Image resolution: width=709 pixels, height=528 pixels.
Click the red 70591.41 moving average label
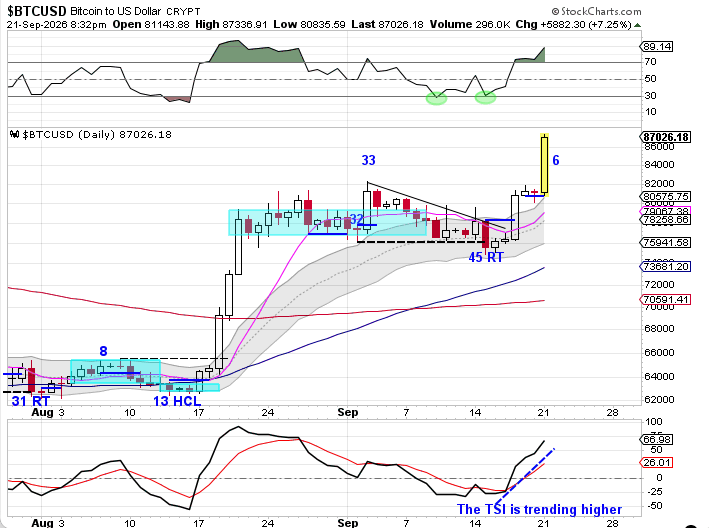pos(666,299)
